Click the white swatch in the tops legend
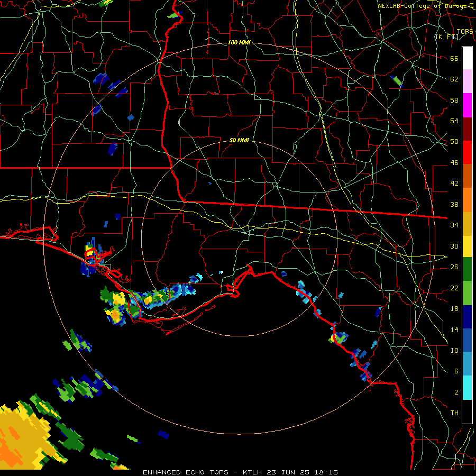476x476 pixels. (467, 58)
